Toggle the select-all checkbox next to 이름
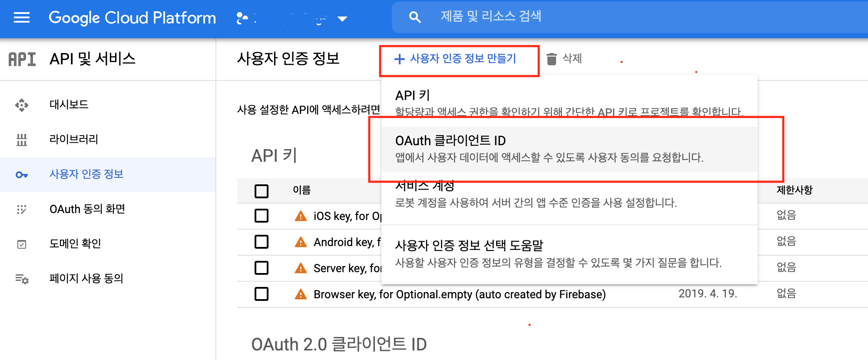Screen dimensions: 868x360 tap(262, 191)
